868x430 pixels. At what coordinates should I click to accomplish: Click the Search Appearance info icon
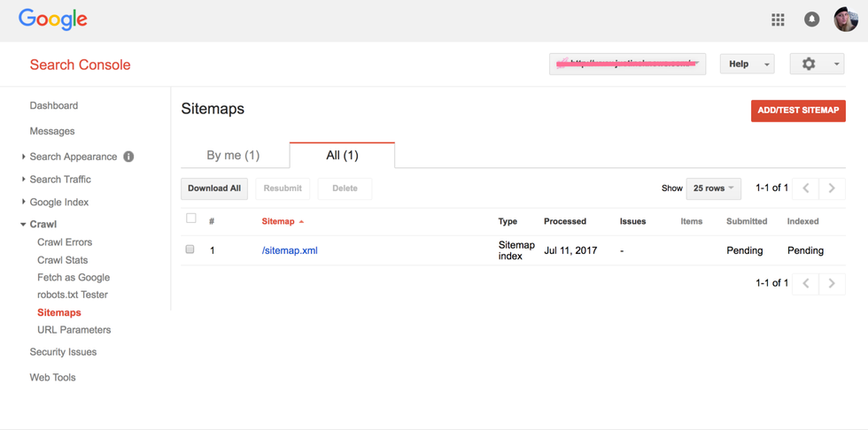[x=128, y=157]
